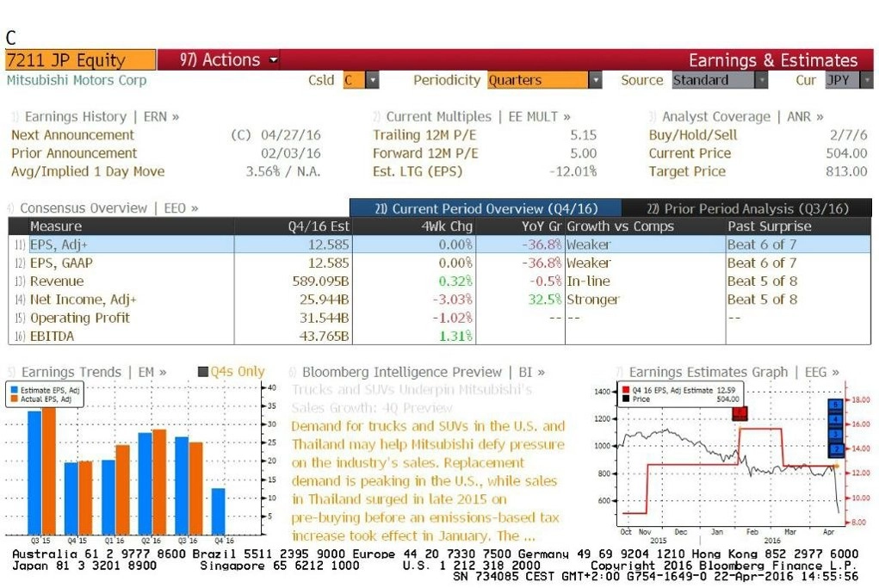Click EBITDA estimate value 43.765B
Image resolution: width=879 pixels, height=588 pixels.
tap(324, 337)
